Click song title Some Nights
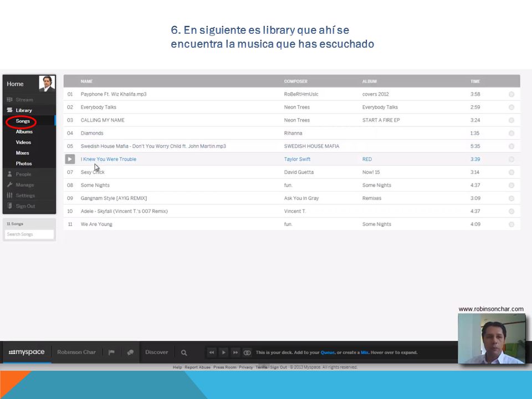 pyautogui.click(x=95, y=185)
